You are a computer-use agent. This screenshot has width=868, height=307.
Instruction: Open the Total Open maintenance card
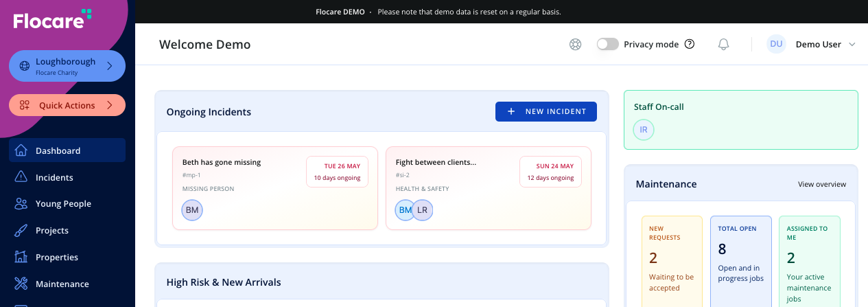click(x=740, y=262)
